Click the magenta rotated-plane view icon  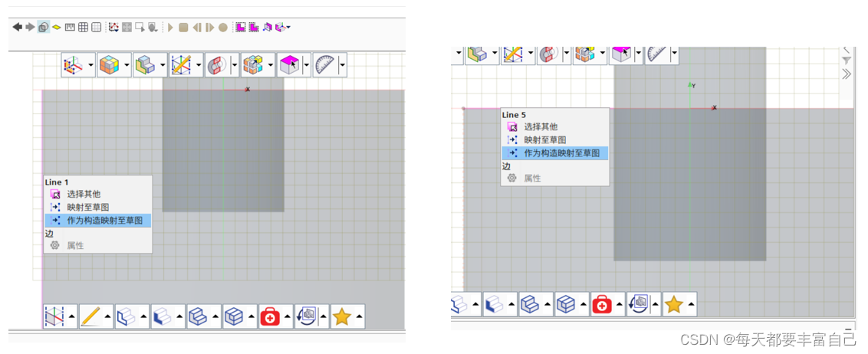coord(268,27)
